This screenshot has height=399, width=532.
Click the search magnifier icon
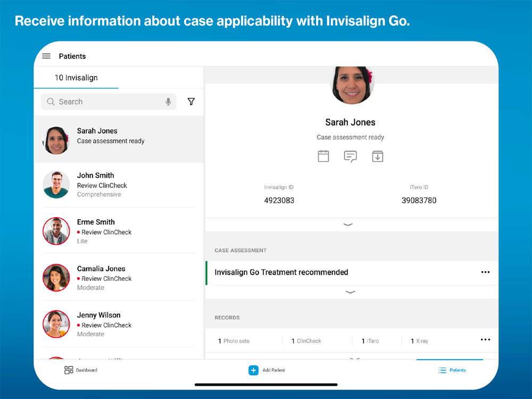(51, 102)
